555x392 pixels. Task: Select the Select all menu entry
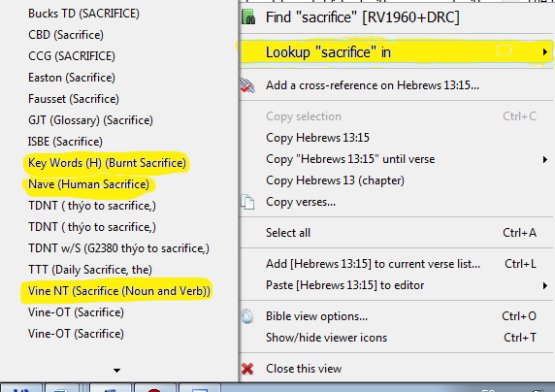[288, 233]
